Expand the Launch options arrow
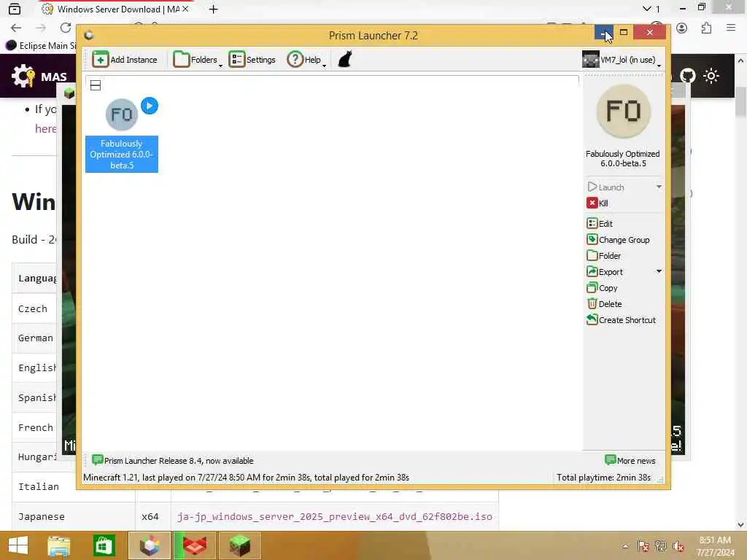 coord(659,187)
